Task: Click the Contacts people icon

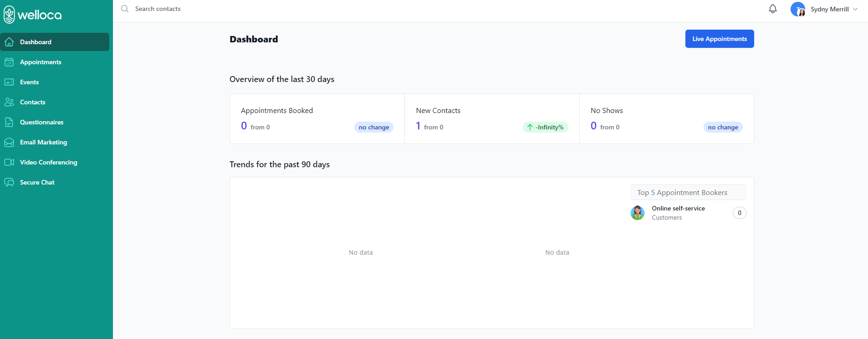Action: 9,102
